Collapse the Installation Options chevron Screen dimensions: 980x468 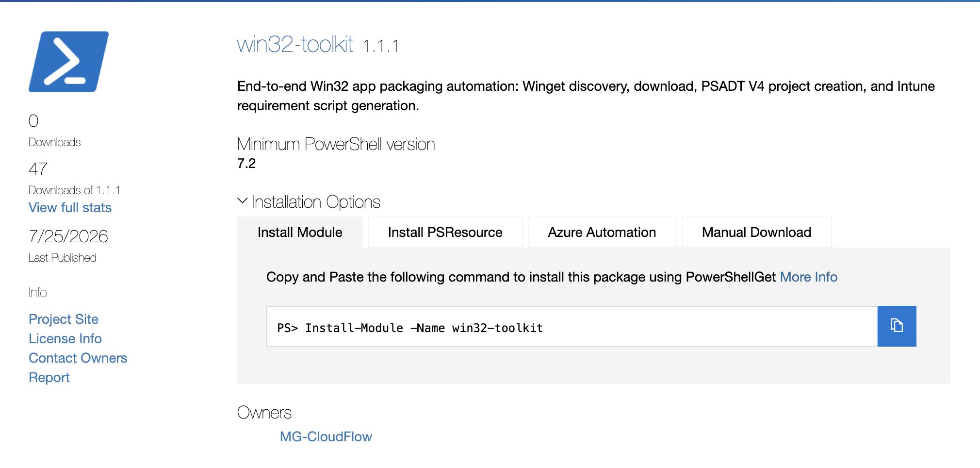(x=243, y=201)
